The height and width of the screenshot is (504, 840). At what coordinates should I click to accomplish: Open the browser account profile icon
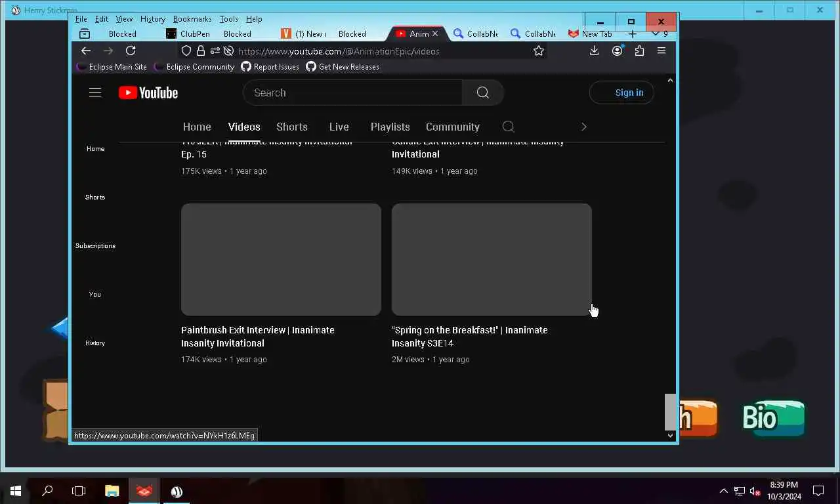[x=617, y=51]
